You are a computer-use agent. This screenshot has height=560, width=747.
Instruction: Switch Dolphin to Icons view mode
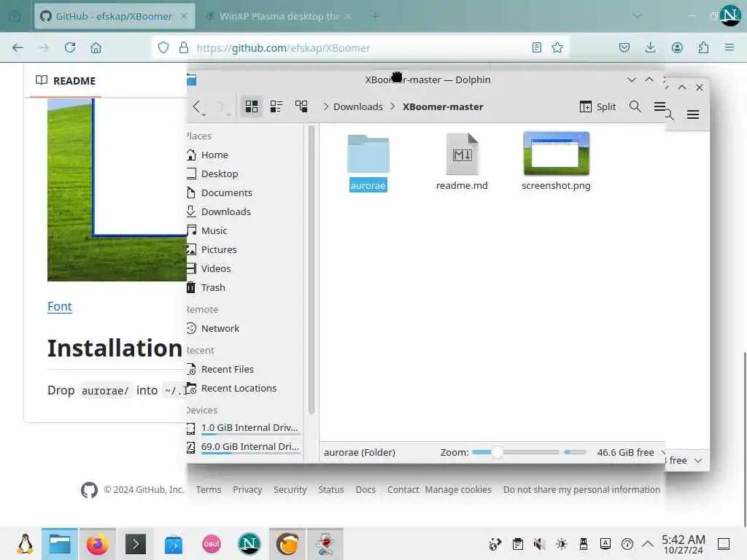coord(251,106)
